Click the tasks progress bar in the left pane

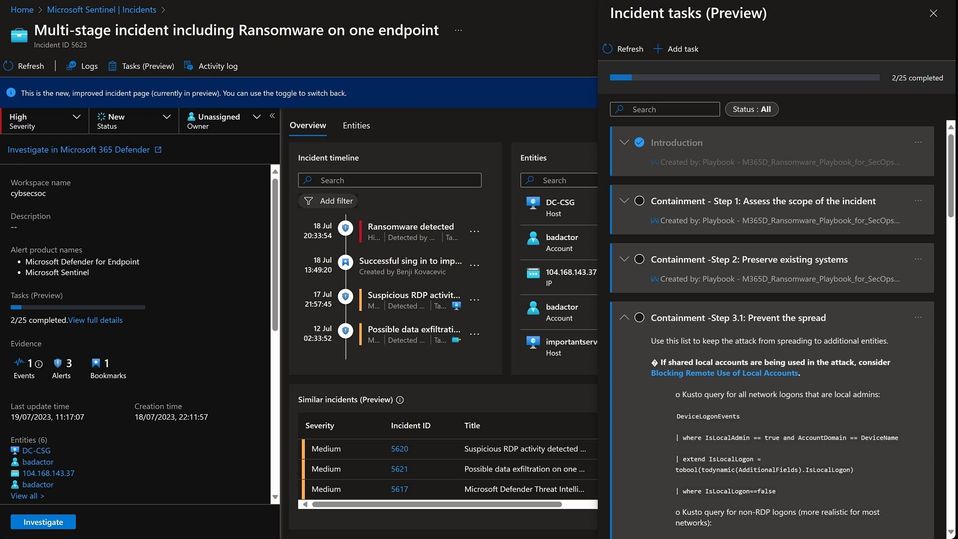78,307
